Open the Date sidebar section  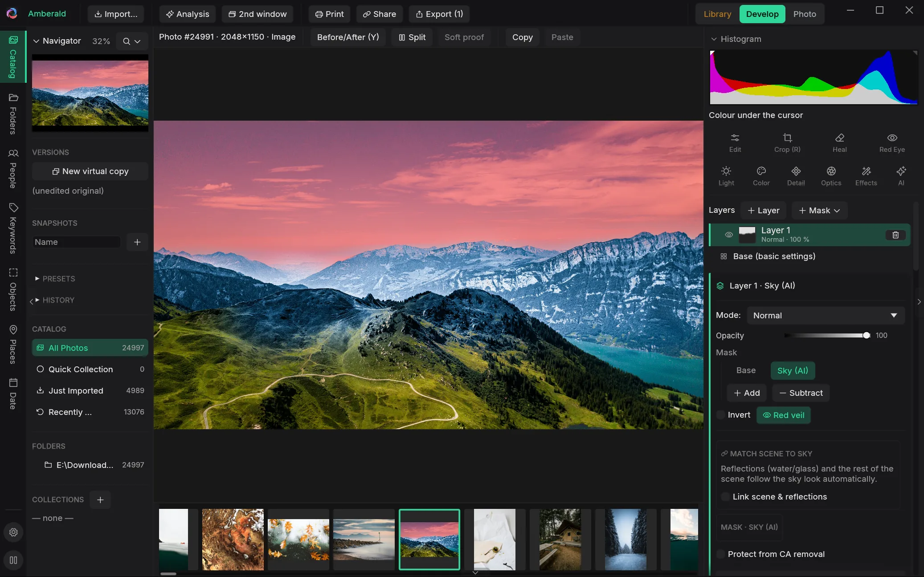point(13,394)
